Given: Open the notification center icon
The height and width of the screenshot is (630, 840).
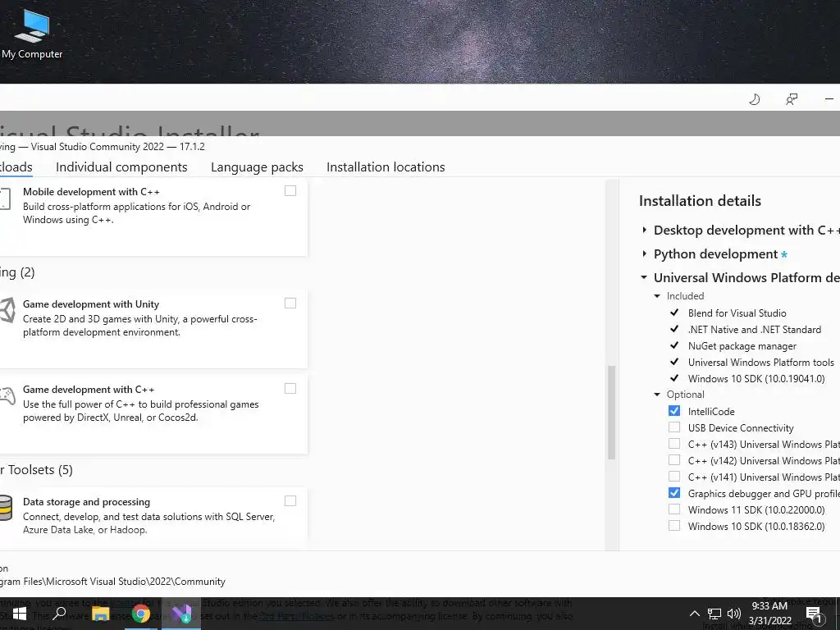Looking at the screenshot, I should coord(815,614).
